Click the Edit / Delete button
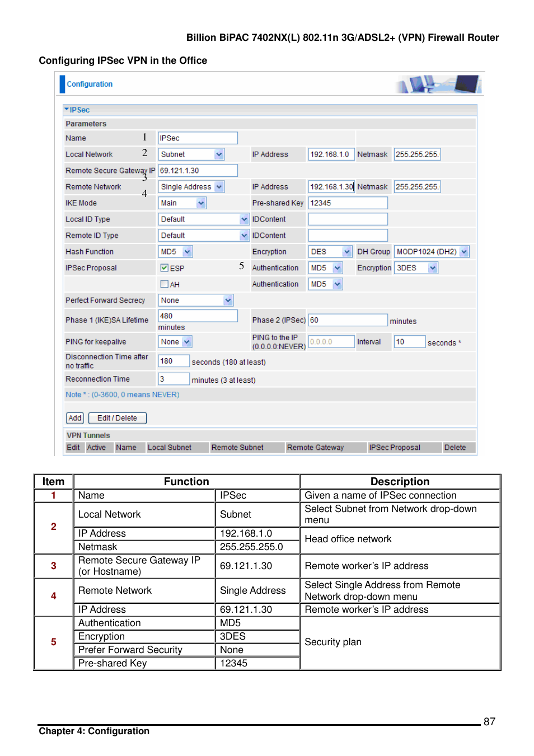 pos(118,418)
